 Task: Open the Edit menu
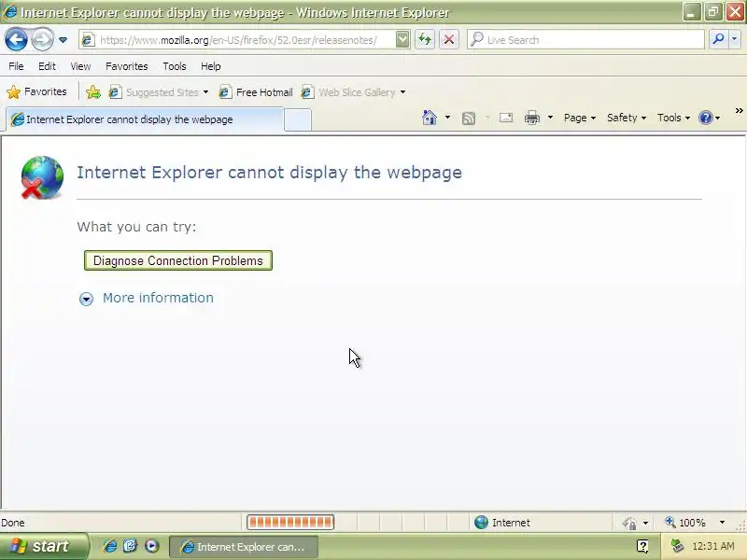click(47, 66)
